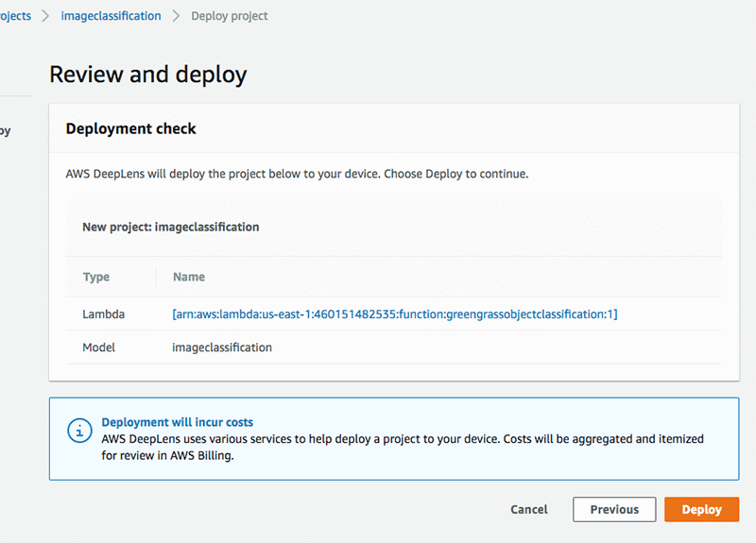Viewport: 756px width, 543px height.
Task: Select the Model type cell
Action: click(x=99, y=348)
